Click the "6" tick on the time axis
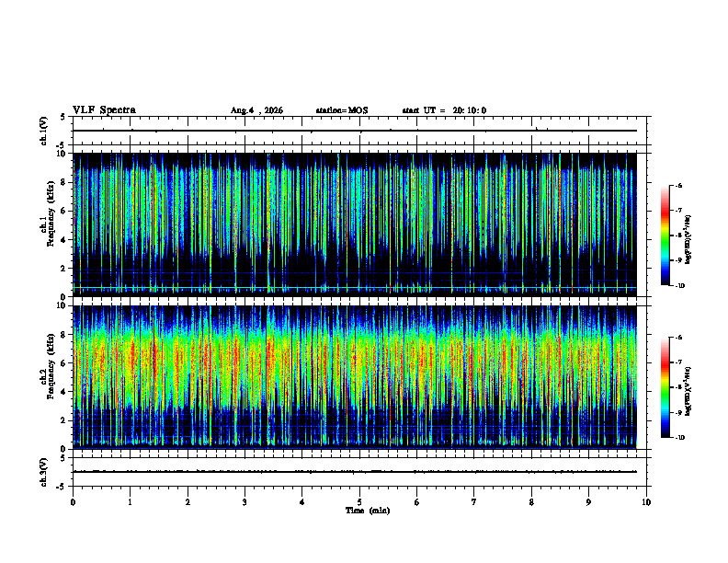The image size is (728, 563). pos(416,502)
